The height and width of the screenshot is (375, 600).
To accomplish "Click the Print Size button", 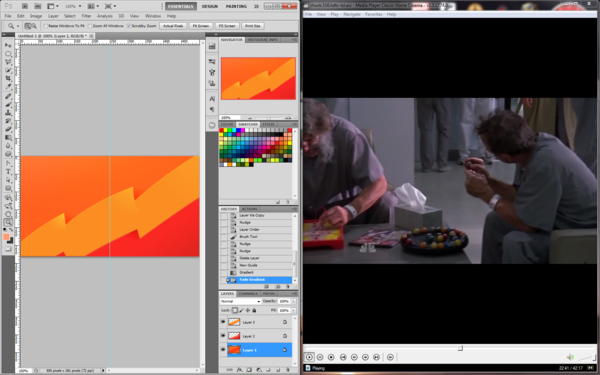I will (x=253, y=26).
